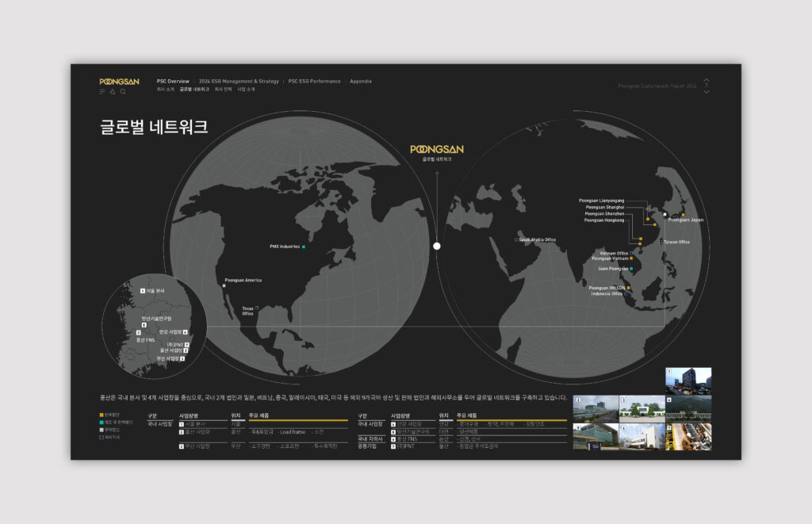Select the Texas Office map marker
The width and height of the screenshot is (812, 524).
257,308
